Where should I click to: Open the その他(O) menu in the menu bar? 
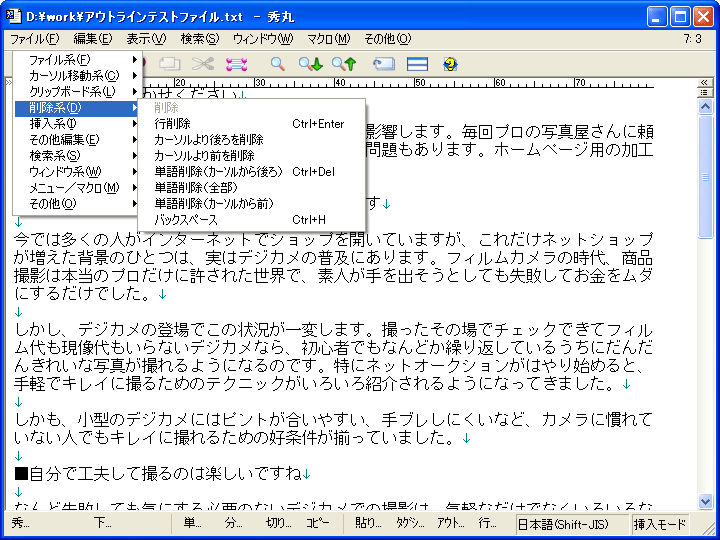(388, 39)
